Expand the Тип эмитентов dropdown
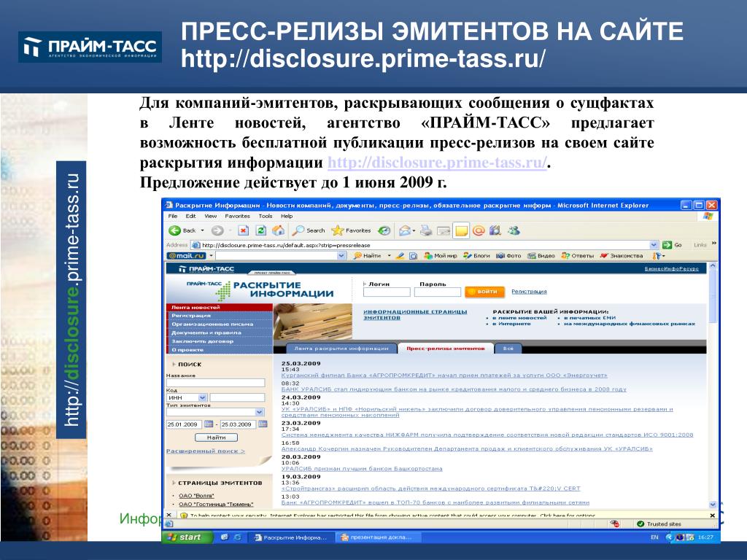This screenshot has width=747, height=560. click(x=259, y=412)
